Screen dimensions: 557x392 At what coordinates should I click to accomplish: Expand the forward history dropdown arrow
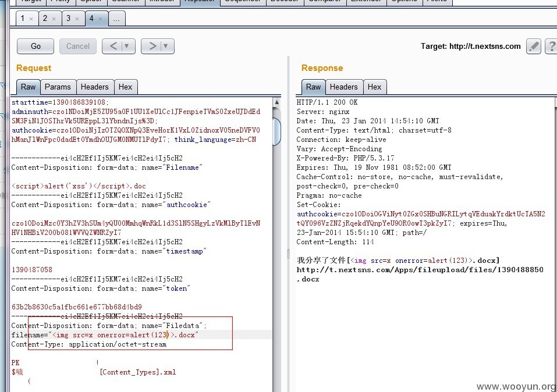pos(166,46)
